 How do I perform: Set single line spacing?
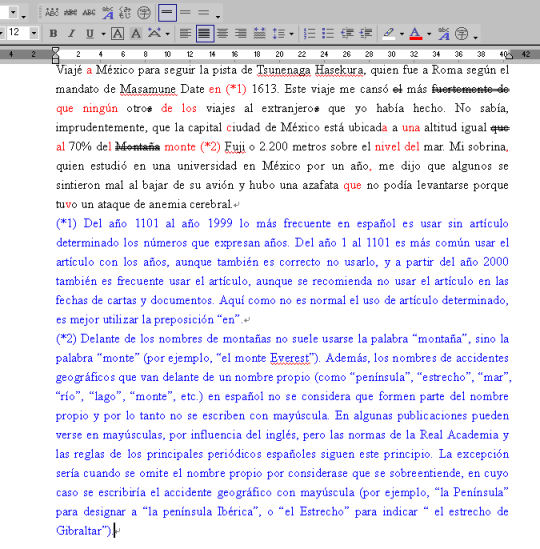[x=167, y=13]
